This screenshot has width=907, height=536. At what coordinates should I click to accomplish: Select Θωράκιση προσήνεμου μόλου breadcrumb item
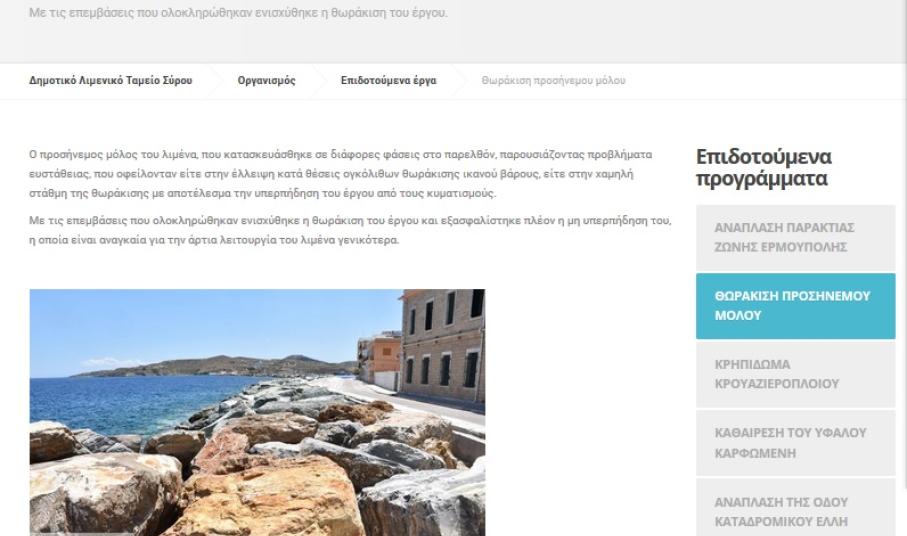pos(554,80)
